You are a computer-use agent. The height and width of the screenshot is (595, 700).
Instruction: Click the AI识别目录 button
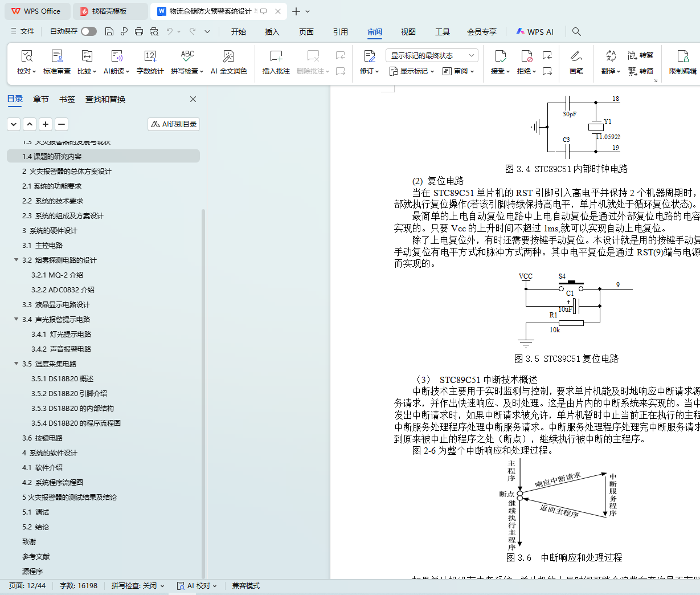click(x=174, y=124)
